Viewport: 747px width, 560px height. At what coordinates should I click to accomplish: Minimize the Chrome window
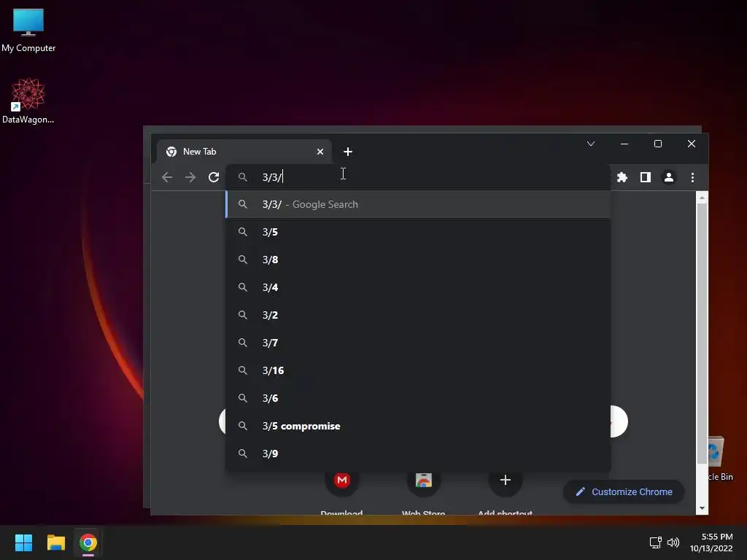click(x=624, y=144)
